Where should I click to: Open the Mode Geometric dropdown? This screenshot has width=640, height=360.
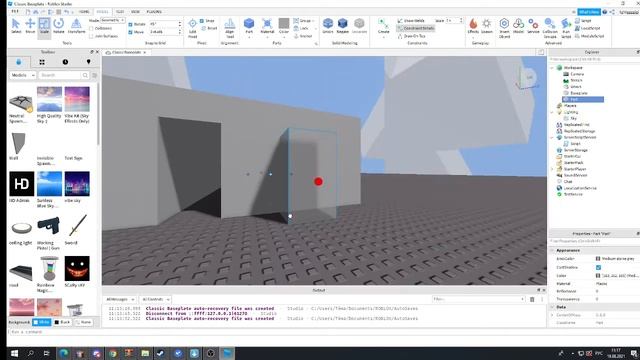[x=112, y=20]
